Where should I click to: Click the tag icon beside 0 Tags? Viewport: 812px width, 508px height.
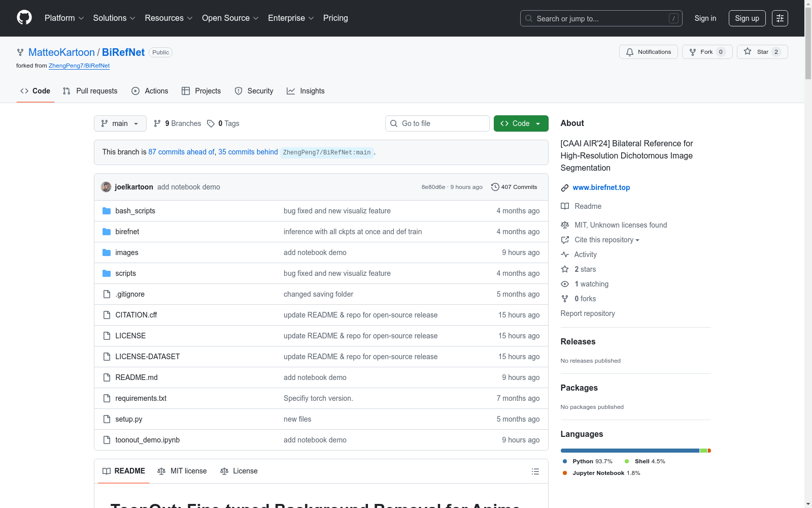211,123
